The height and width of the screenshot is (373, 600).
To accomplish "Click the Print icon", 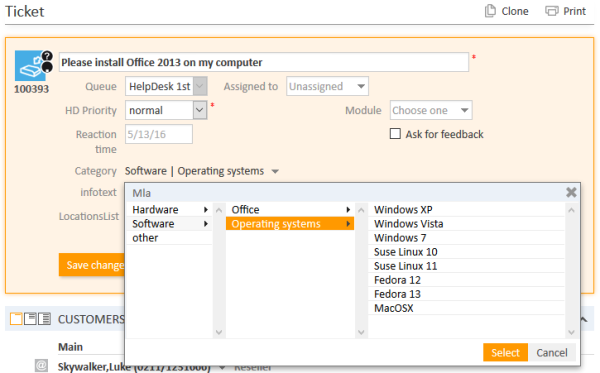I will pos(551,11).
